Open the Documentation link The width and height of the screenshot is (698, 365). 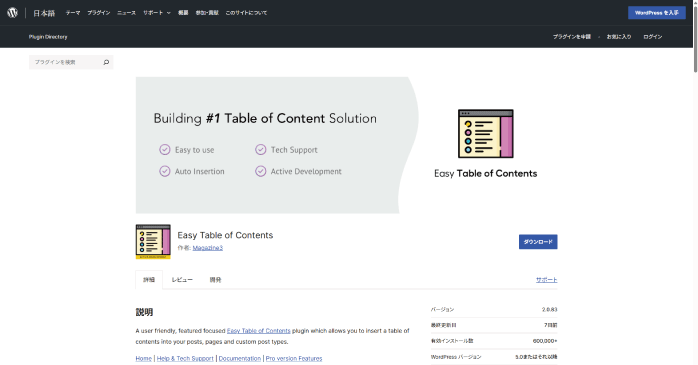tap(240, 358)
